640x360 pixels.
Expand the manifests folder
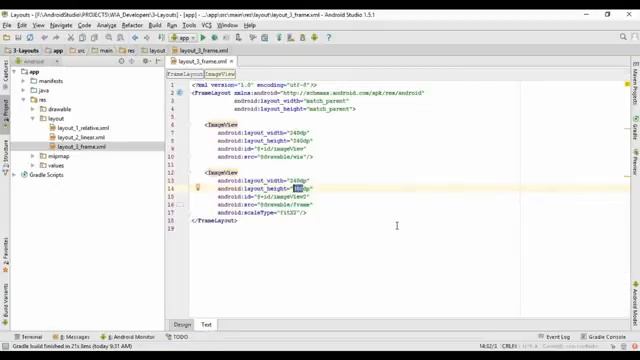(x=23, y=81)
